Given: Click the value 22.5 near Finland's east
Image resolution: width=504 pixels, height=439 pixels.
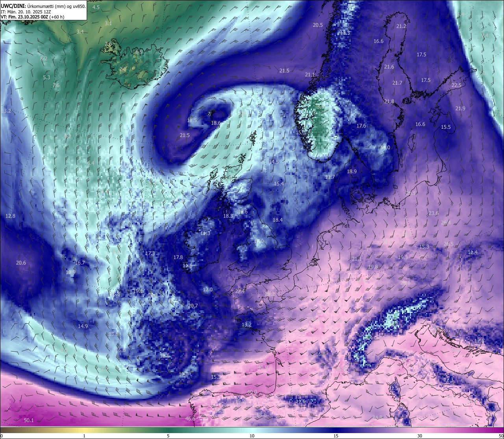Looking at the screenshot, I should coord(456,85).
